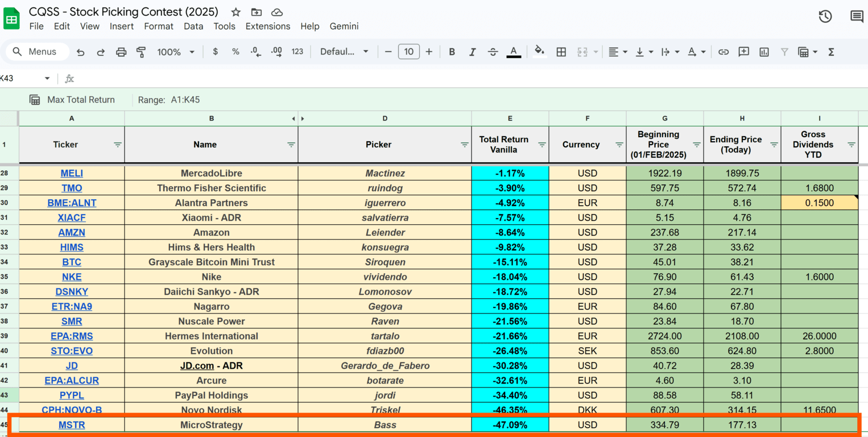Image resolution: width=868 pixels, height=437 pixels.
Task: Open the Format menu
Action: click(x=159, y=26)
